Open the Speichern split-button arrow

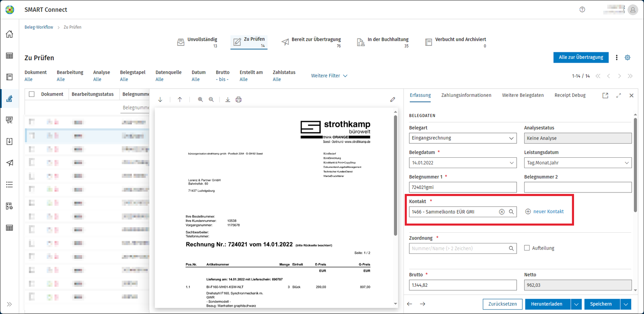click(x=626, y=304)
